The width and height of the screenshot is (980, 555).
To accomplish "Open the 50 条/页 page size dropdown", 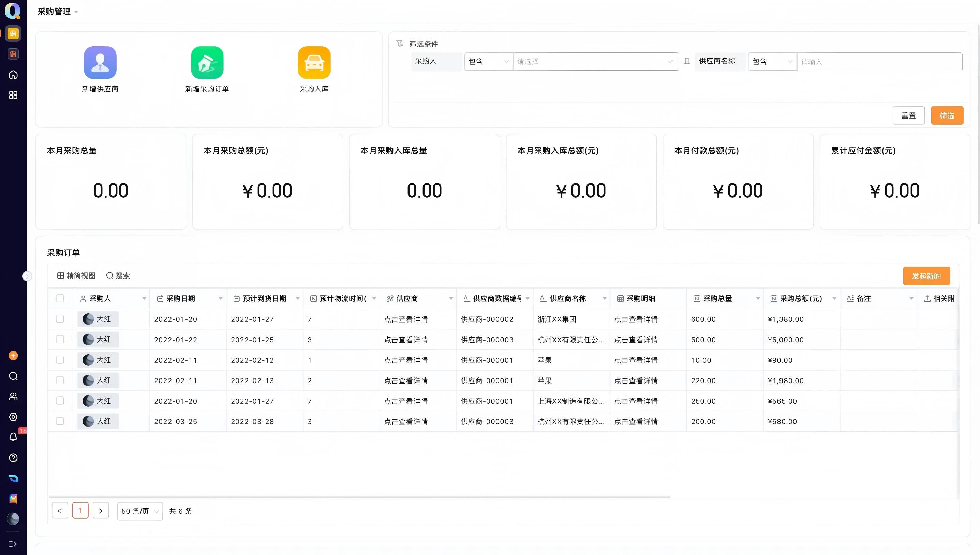I will [139, 511].
